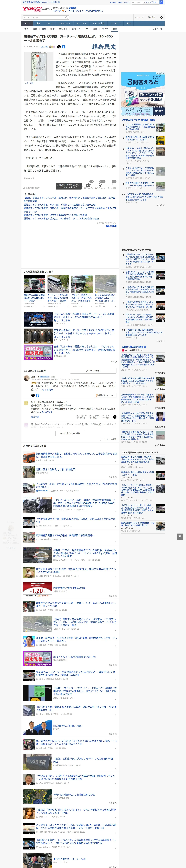This screenshot has height=868, width=186.
Task: Click 記事に関する報告 report icon link
Action: coord(32,188)
